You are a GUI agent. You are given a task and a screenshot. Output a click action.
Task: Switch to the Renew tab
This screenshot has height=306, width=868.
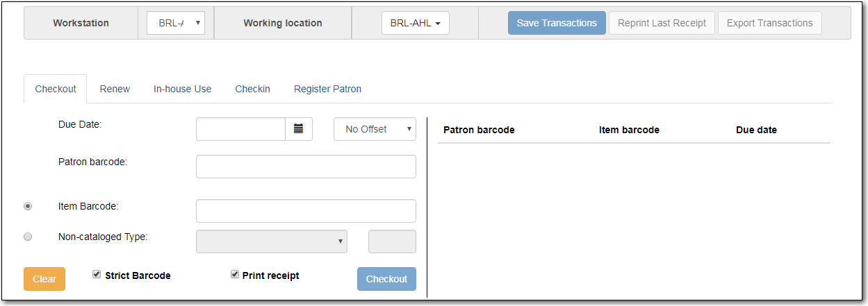tap(115, 89)
